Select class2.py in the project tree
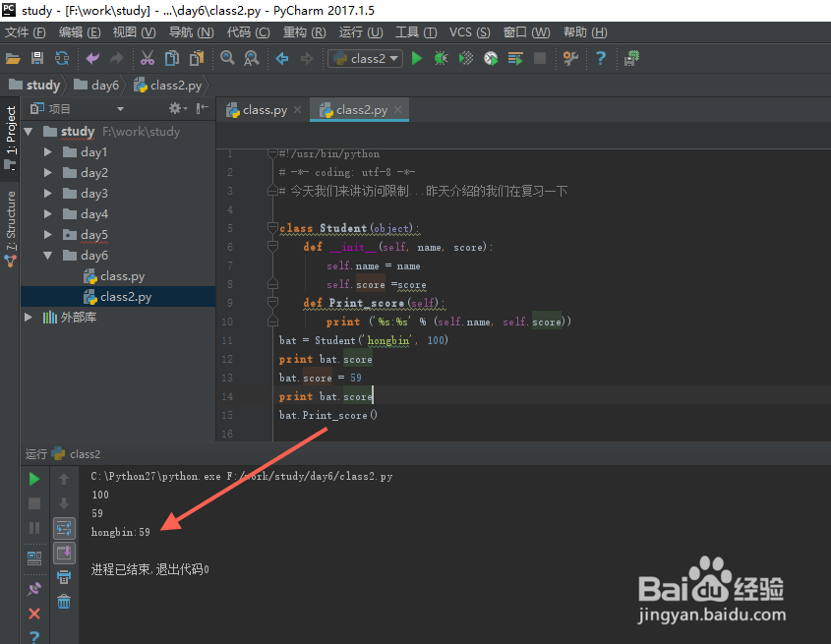The image size is (831, 644). point(118,297)
